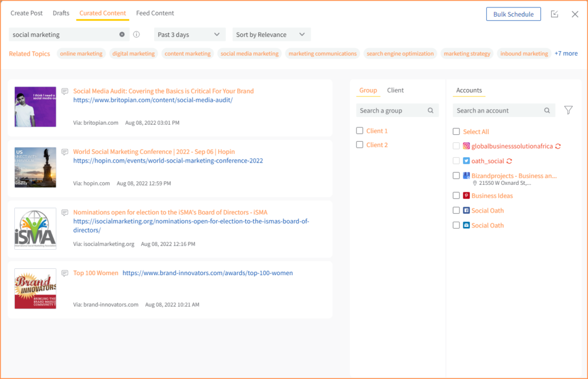The width and height of the screenshot is (588, 379).
Task: Select the search engine optimization topic tag
Action: coord(400,53)
